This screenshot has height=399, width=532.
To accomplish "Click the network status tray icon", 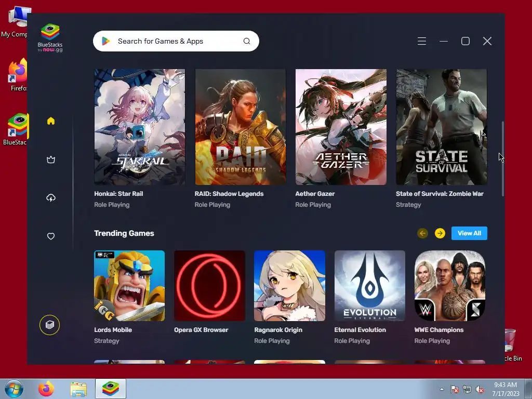I will [x=467, y=389].
